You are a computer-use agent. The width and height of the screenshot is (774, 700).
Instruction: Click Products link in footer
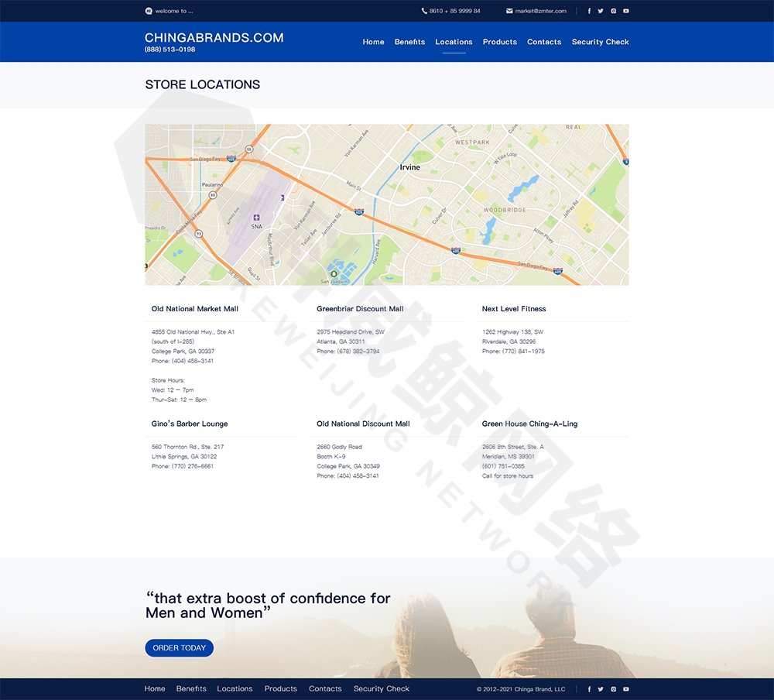click(x=280, y=688)
